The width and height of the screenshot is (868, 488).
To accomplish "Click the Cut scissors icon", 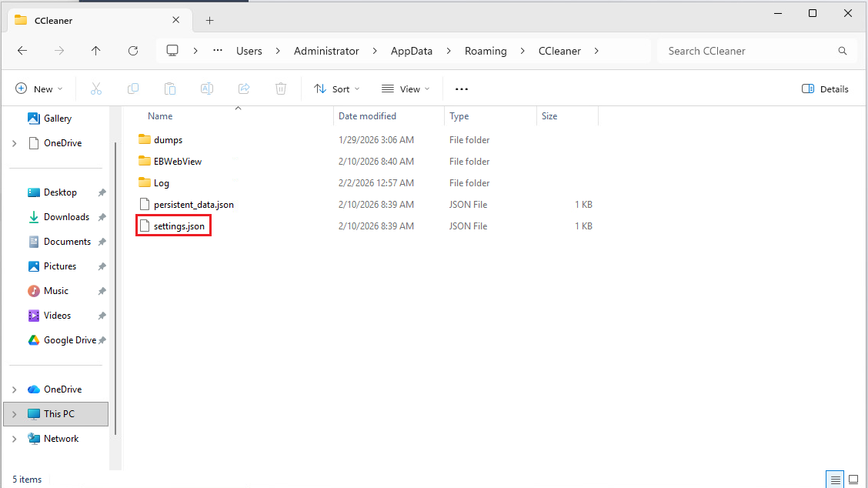I will click(96, 89).
